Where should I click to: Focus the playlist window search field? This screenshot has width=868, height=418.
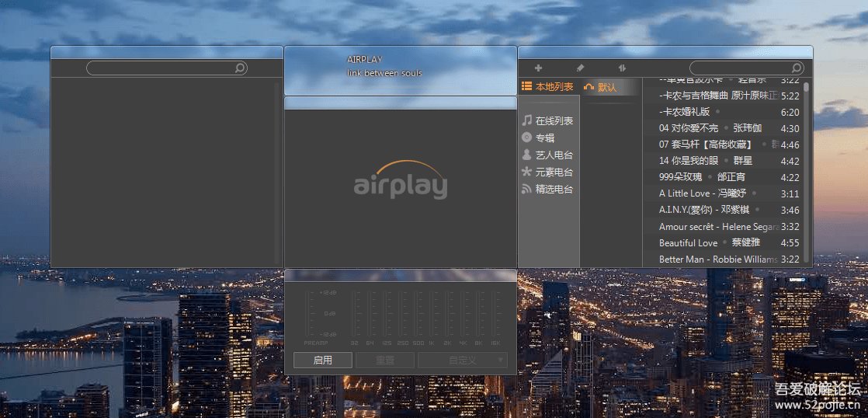pos(747,68)
